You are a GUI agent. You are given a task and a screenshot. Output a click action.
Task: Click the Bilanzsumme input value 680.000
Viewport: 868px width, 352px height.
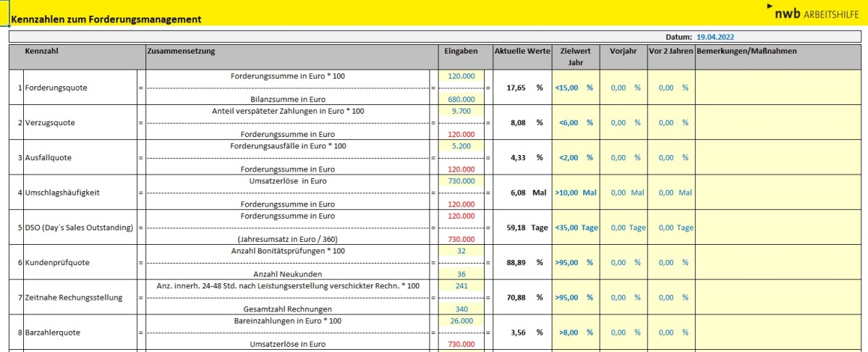click(461, 99)
